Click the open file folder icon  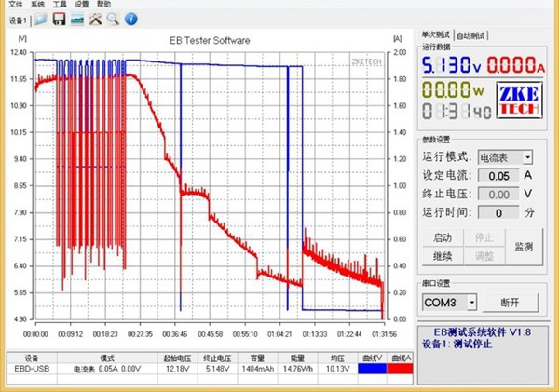click(x=42, y=19)
